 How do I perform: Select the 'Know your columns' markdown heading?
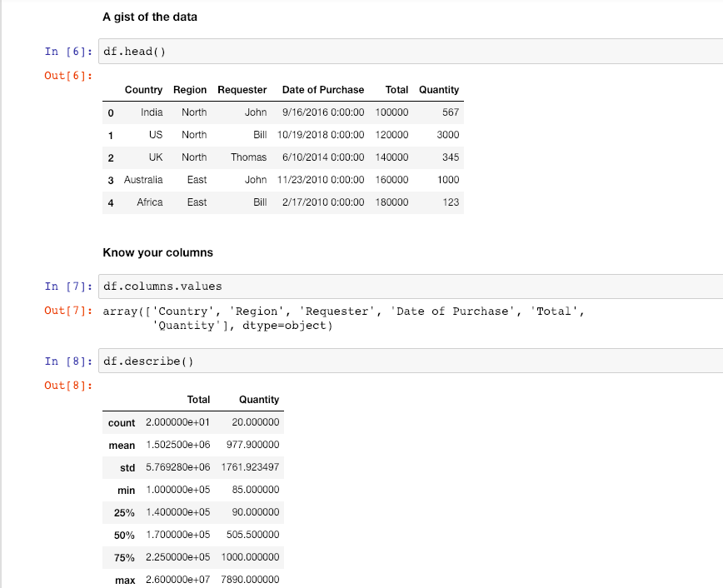click(x=157, y=252)
